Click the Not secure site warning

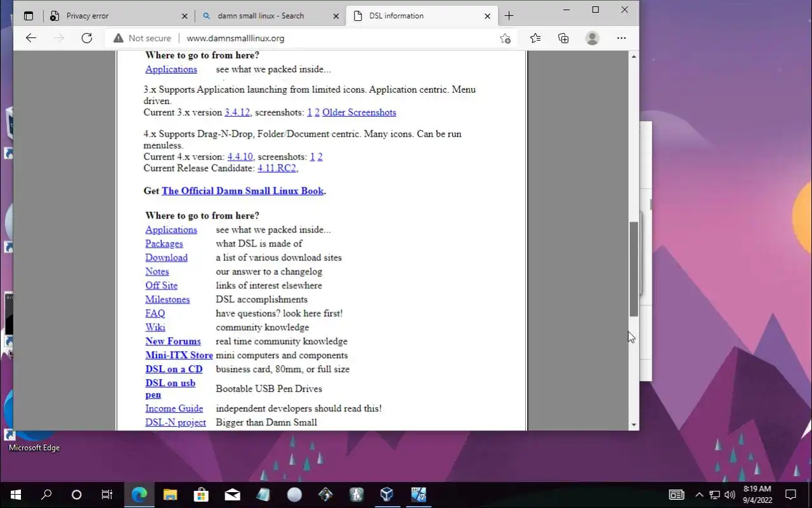click(x=142, y=38)
